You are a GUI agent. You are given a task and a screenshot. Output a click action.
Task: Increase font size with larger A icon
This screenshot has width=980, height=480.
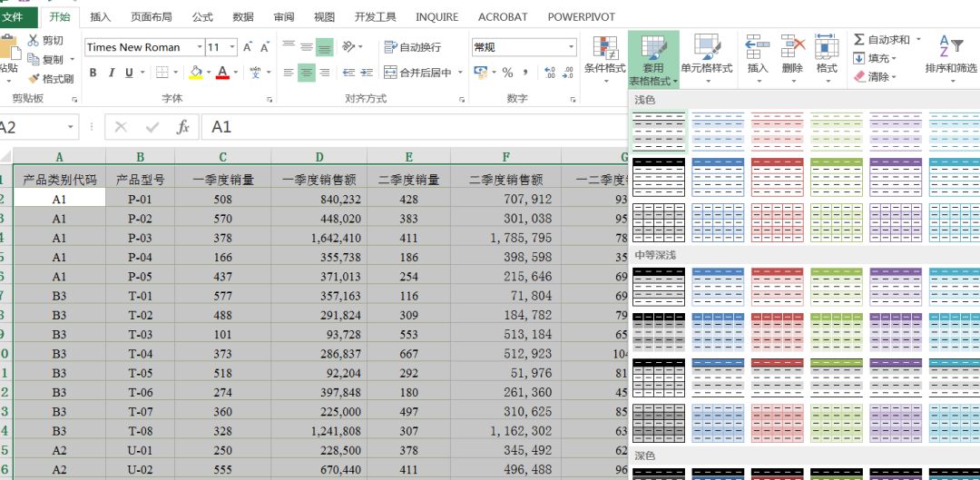(x=248, y=47)
